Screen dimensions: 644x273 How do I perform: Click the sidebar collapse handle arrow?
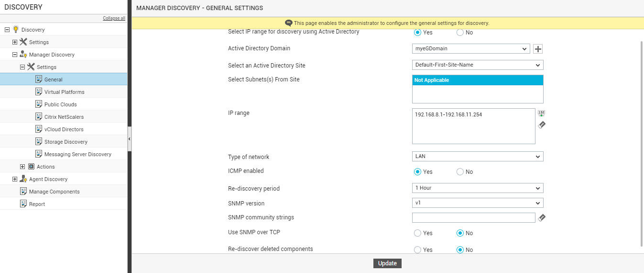tap(130, 139)
